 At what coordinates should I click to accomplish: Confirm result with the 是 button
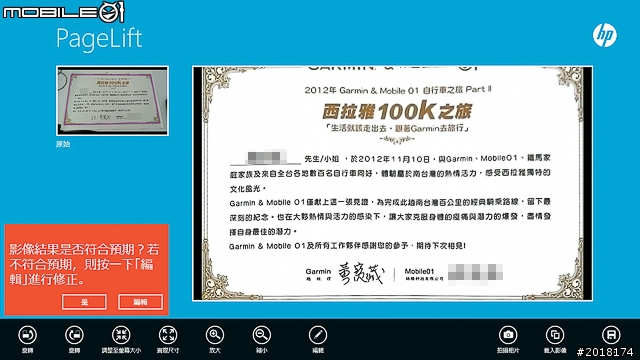pyautogui.click(x=84, y=302)
